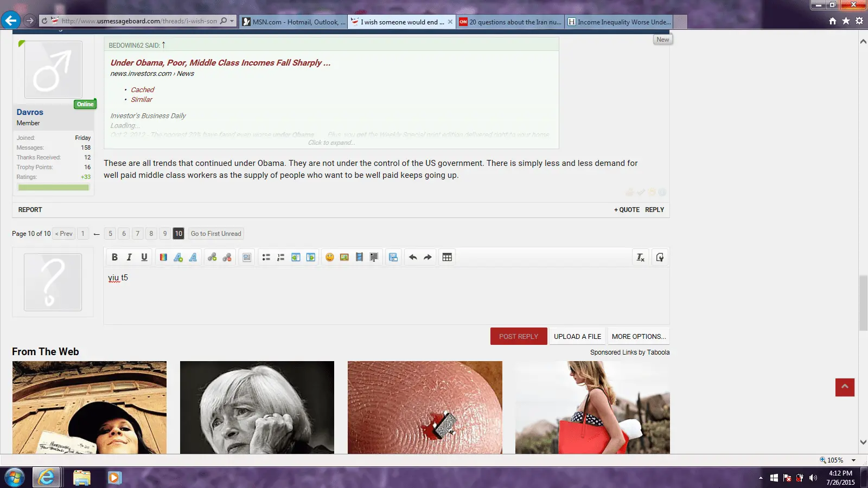Toggle underline formatting in the reply editor
Viewport: 868px width, 488px height.
[144, 257]
